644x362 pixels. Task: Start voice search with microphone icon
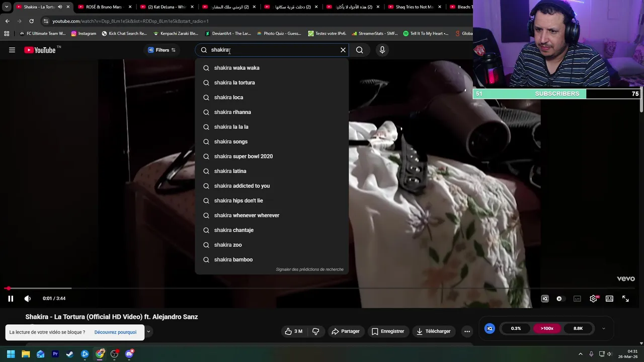382,50
